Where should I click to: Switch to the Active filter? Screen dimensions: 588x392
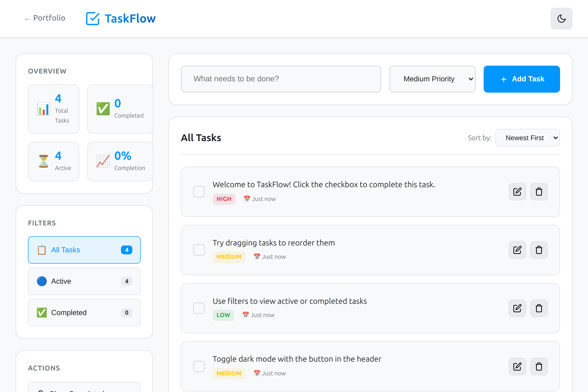(84, 281)
